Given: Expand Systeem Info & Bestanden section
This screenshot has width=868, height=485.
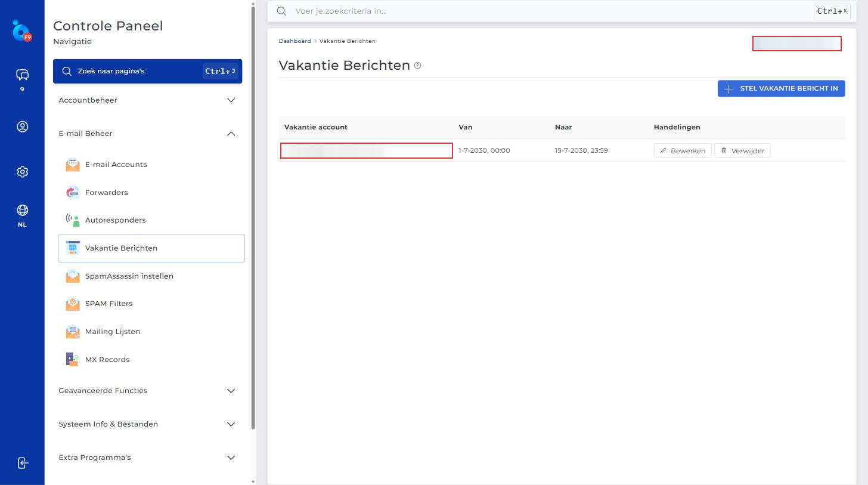Looking at the screenshot, I should point(147,424).
